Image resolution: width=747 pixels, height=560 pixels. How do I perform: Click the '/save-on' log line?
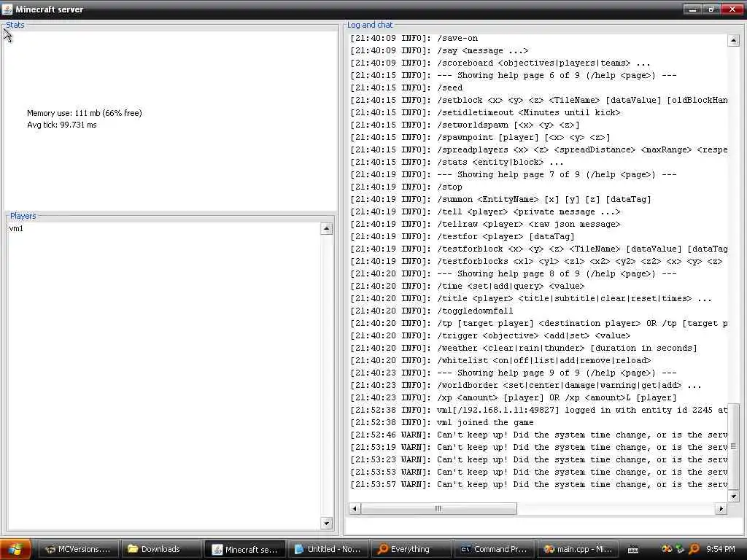pos(414,38)
